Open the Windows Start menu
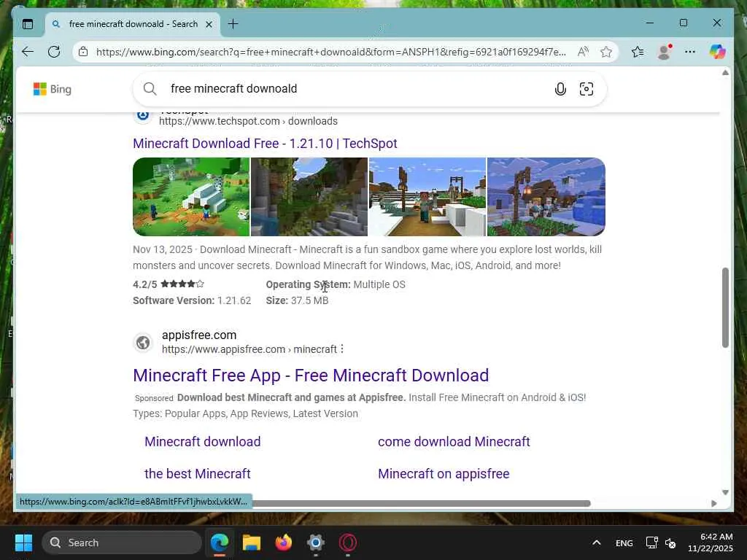The width and height of the screenshot is (747, 560). pyautogui.click(x=23, y=542)
